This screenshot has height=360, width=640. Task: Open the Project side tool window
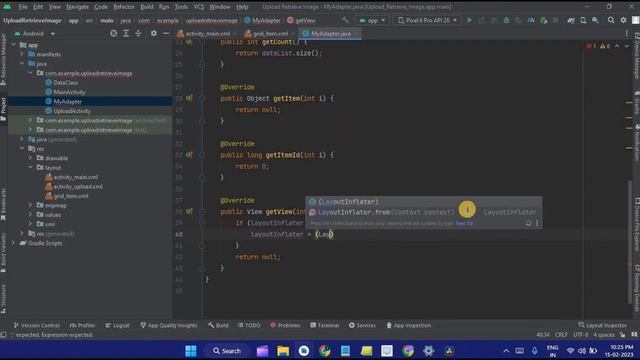pyautogui.click(x=4, y=109)
